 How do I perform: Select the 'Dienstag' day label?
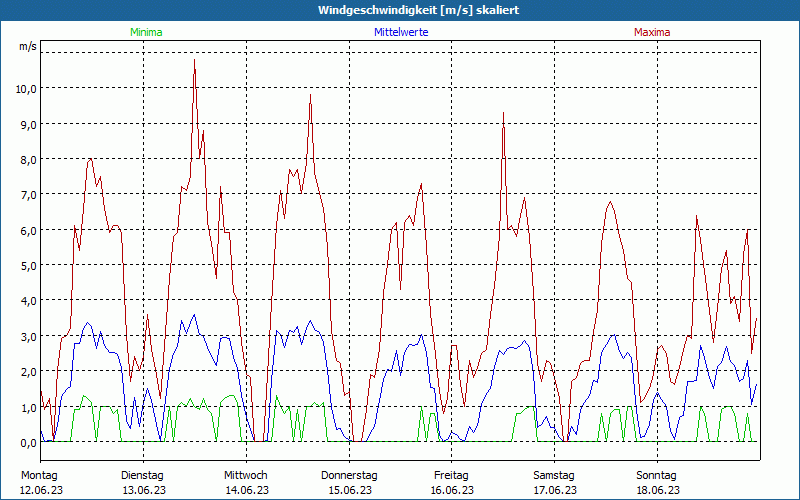pyautogui.click(x=142, y=475)
